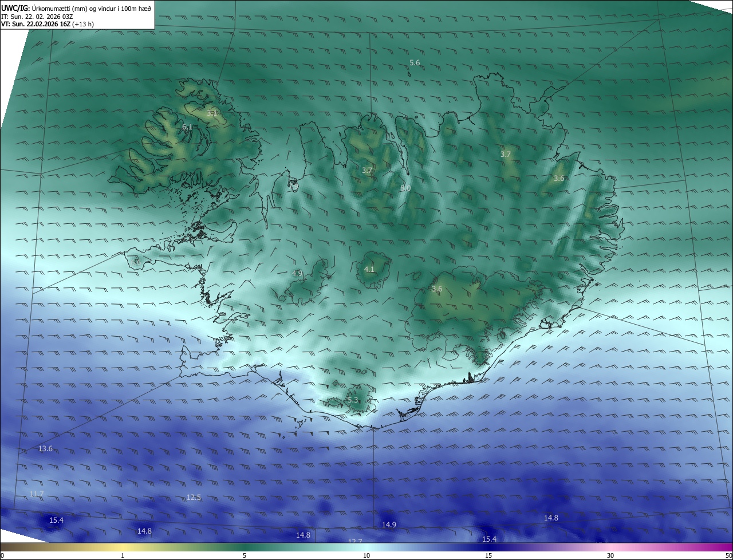Click the "5.3" value near the south coast
733x560 pixels.
(x=352, y=400)
